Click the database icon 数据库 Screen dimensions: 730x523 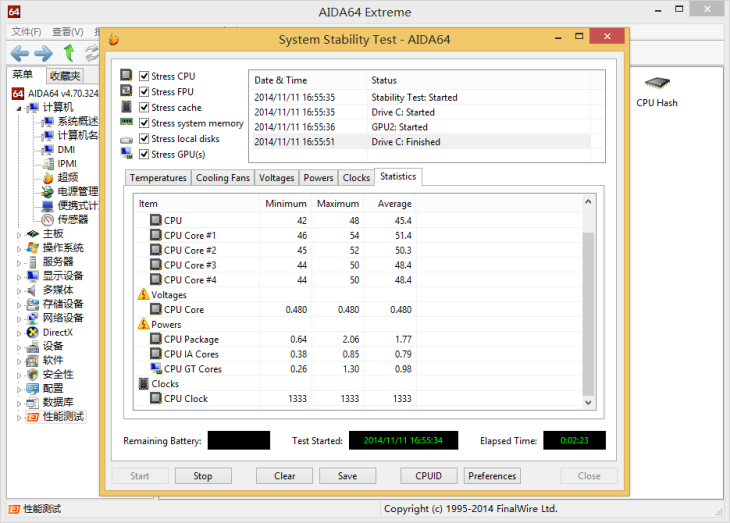[x=33, y=402]
